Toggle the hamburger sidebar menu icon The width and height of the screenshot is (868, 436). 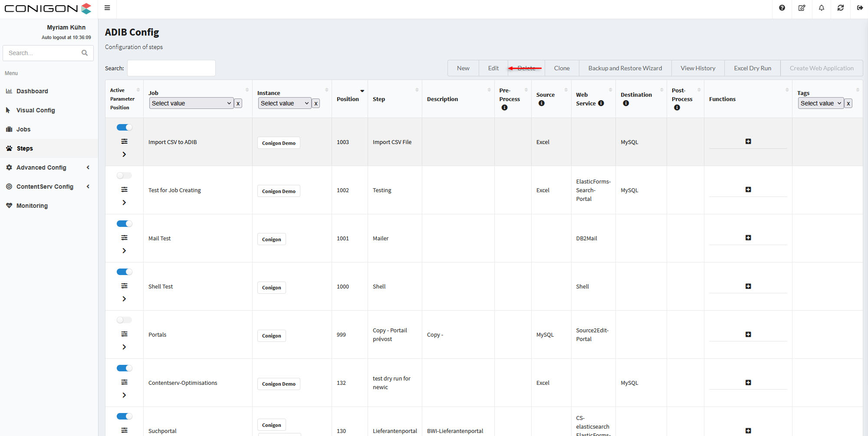107,8
